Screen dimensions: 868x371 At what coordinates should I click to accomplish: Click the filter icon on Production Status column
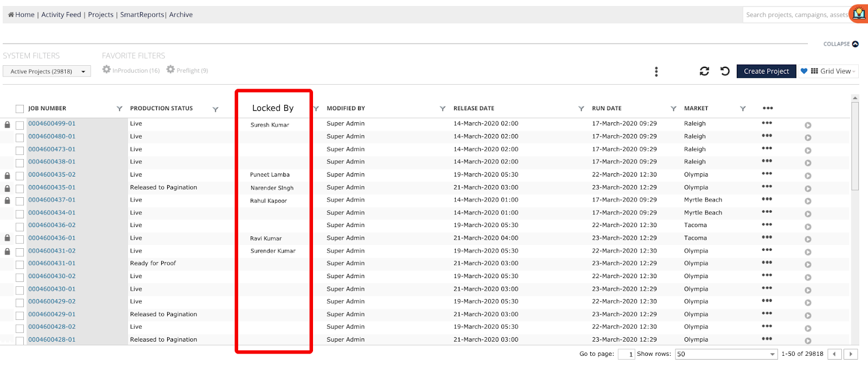215,109
